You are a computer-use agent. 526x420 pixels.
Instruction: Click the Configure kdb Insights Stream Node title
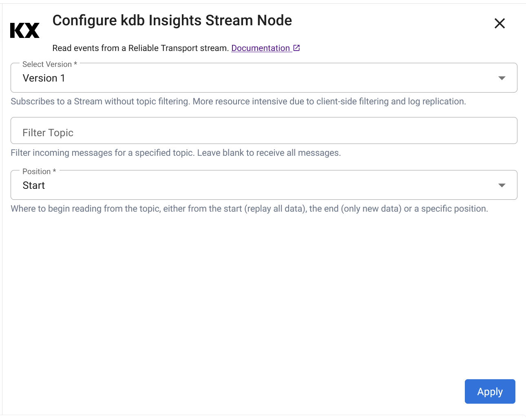click(x=172, y=20)
